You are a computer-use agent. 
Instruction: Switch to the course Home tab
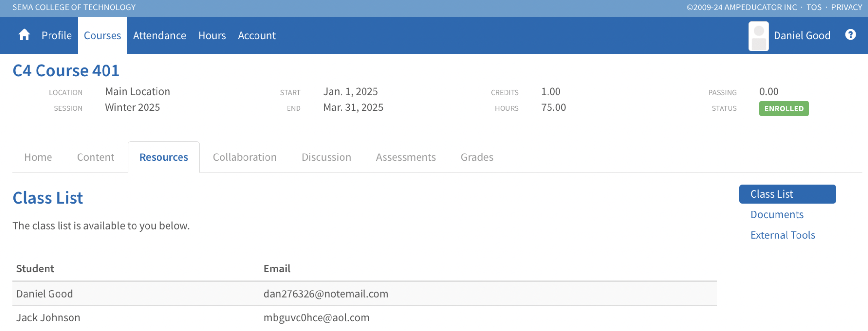coord(38,157)
